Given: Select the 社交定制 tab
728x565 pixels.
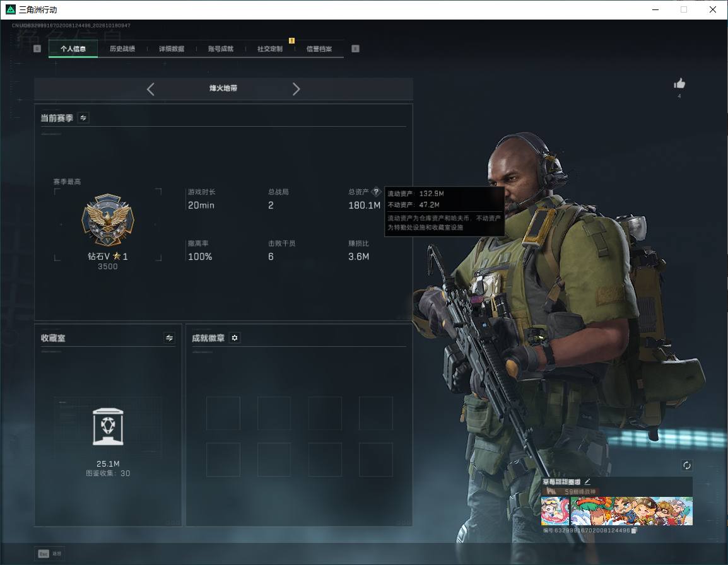Looking at the screenshot, I should tap(270, 49).
